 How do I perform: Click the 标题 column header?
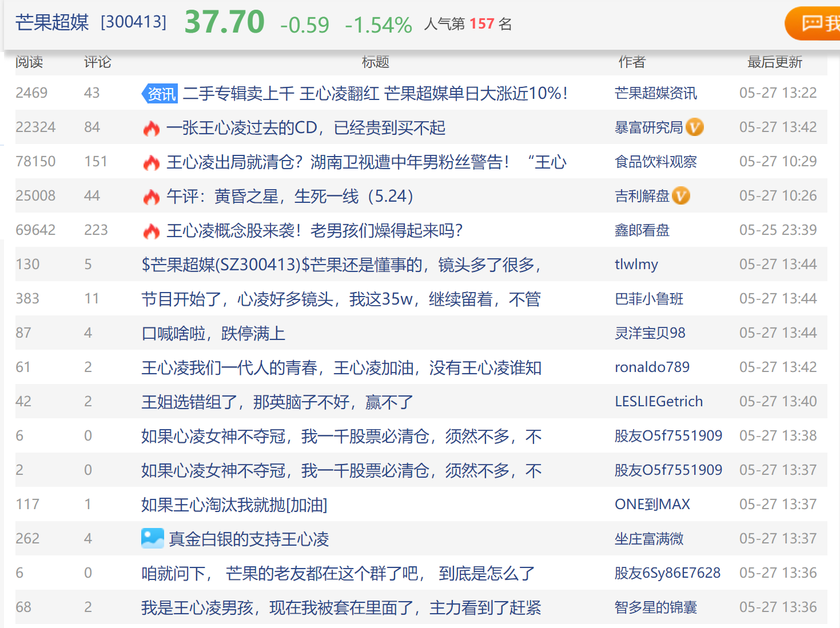[x=376, y=62]
